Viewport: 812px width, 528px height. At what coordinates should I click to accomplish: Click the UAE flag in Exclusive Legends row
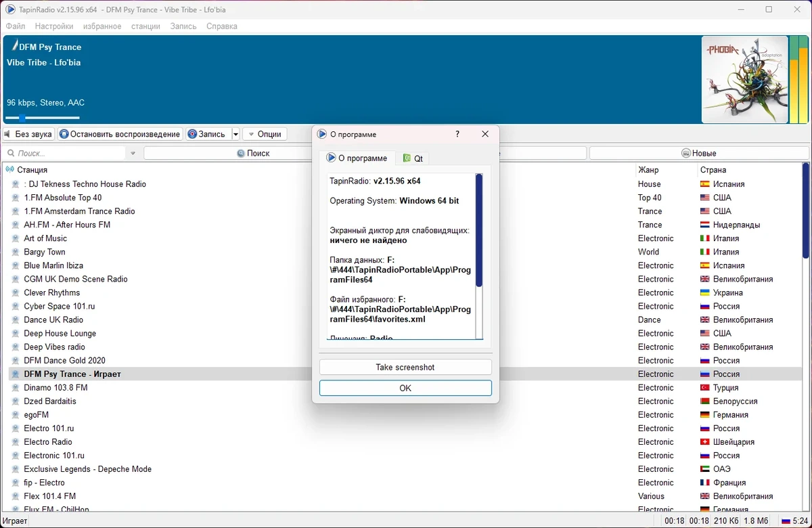[704, 469]
